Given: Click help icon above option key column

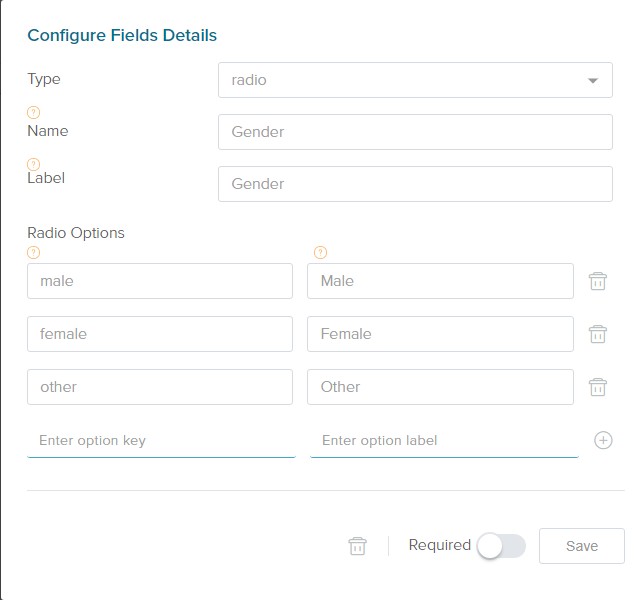Looking at the screenshot, I should 33,252.
